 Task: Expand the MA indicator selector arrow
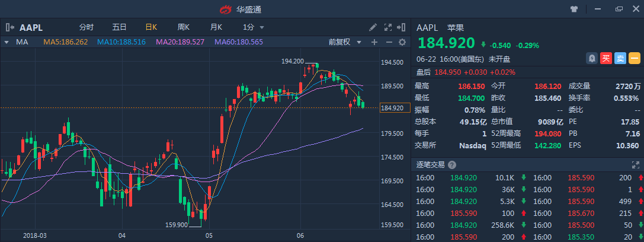(x=7, y=42)
